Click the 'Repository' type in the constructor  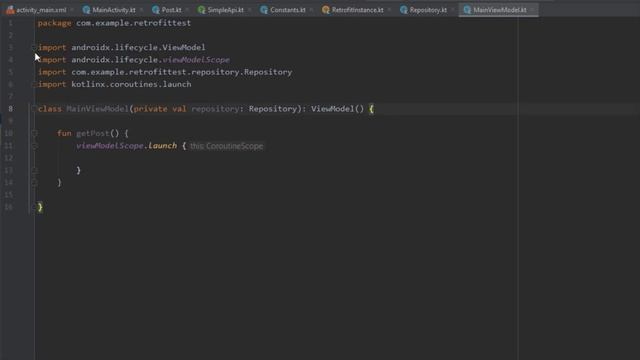coord(273,109)
